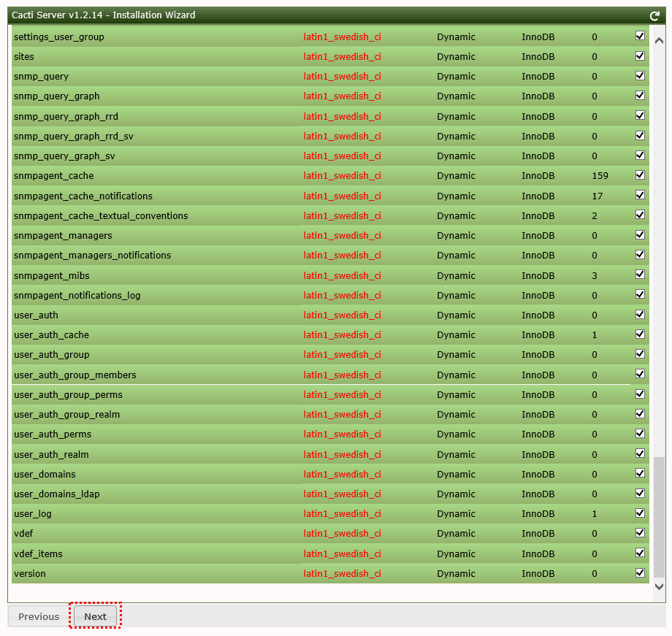This screenshot has height=636, width=672.
Task: Click the Previous button
Action: 39,616
